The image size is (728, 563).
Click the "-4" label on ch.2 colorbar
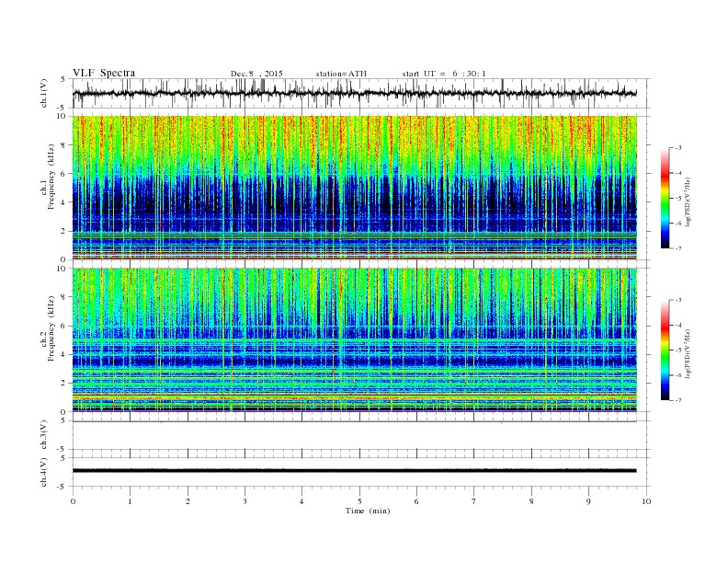tap(678, 325)
